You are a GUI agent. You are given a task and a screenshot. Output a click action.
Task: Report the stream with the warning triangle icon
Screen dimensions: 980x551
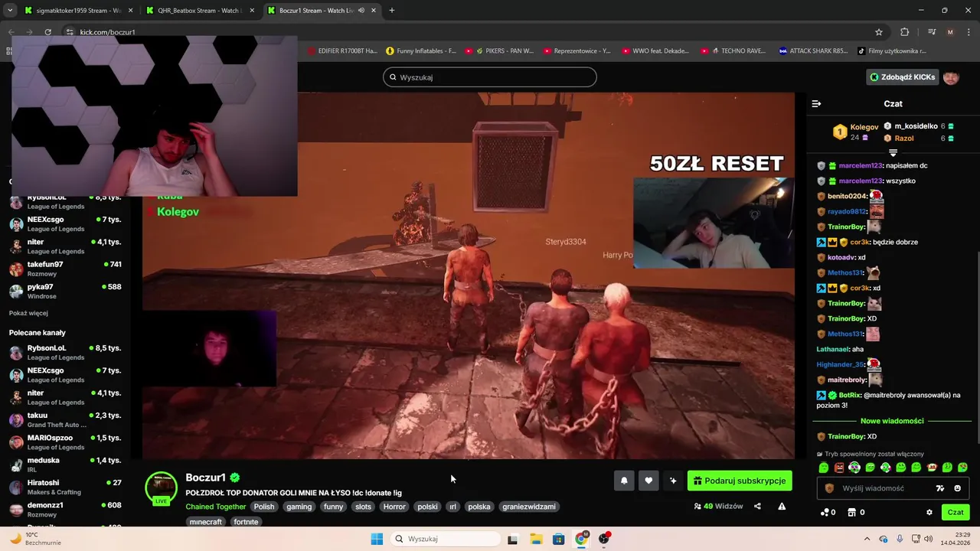click(x=782, y=506)
